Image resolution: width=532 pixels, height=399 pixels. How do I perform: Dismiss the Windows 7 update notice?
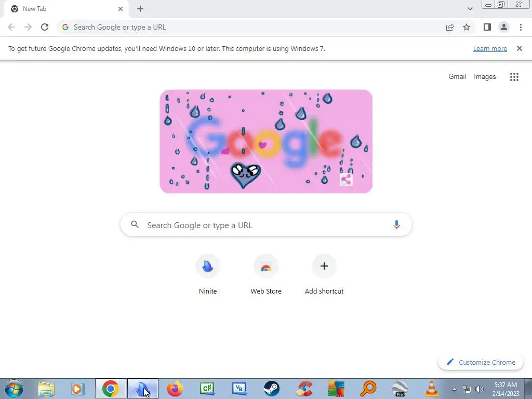519,48
